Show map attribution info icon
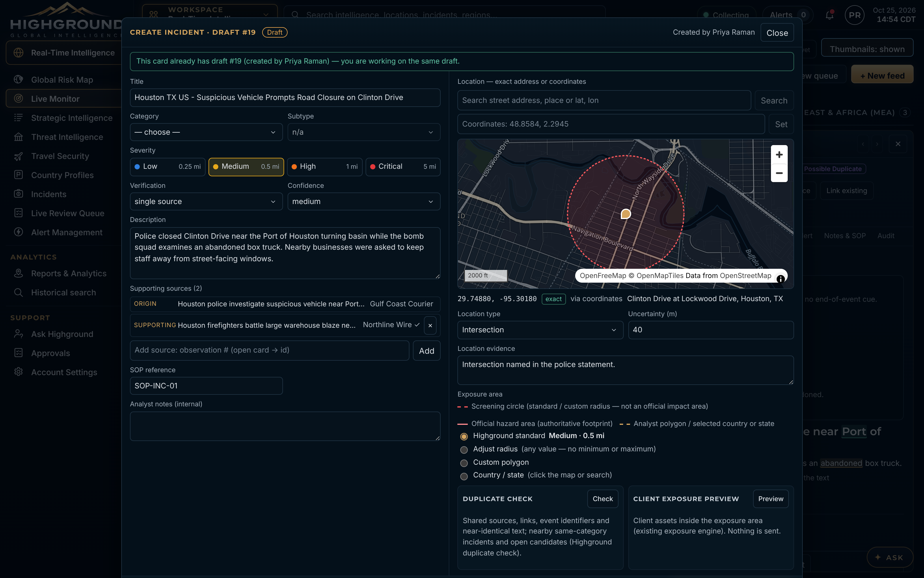This screenshot has height=578, width=924. 781,279
